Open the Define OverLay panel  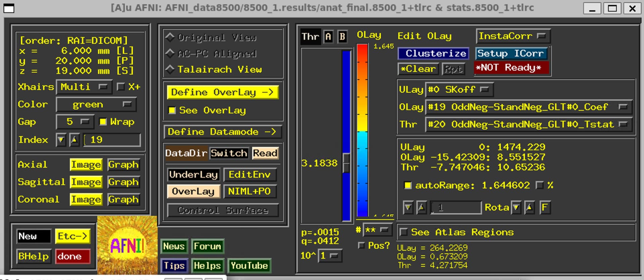[222, 92]
